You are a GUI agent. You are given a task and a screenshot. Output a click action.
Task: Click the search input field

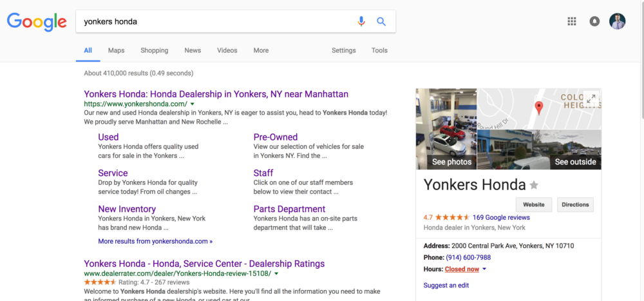pyautogui.click(x=216, y=21)
